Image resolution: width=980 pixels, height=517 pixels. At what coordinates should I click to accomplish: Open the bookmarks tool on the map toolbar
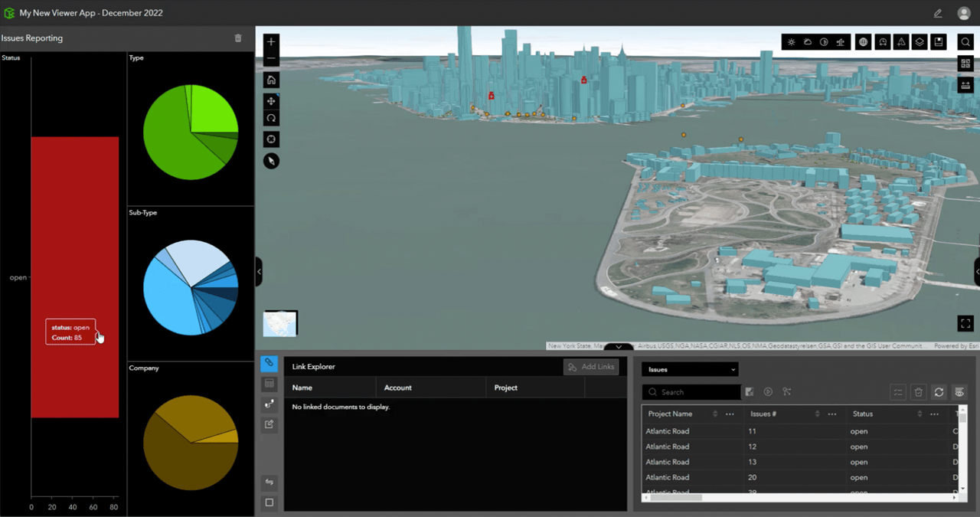939,42
